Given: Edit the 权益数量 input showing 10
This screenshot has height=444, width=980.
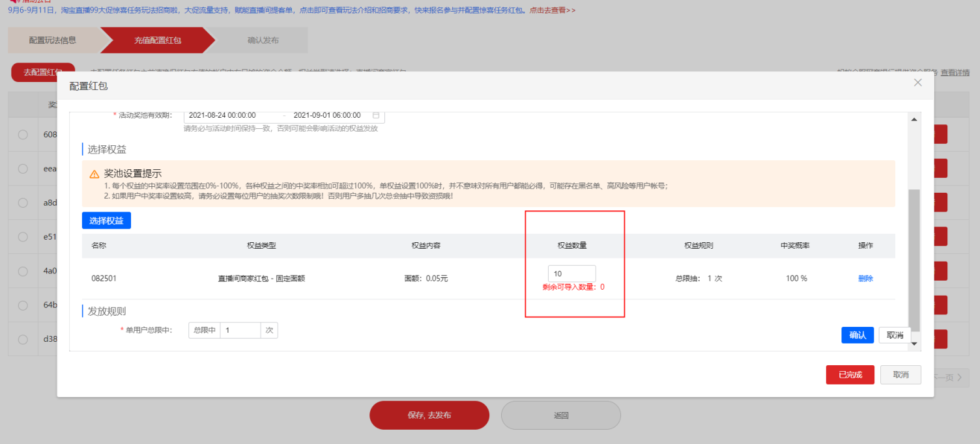Looking at the screenshot, I should [x=571, y=273].
